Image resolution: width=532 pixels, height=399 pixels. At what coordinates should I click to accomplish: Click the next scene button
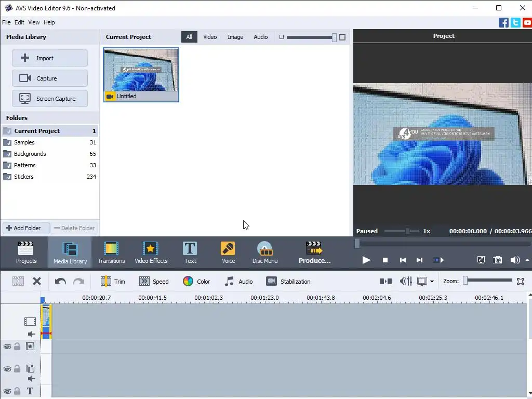tap(438, 260)
